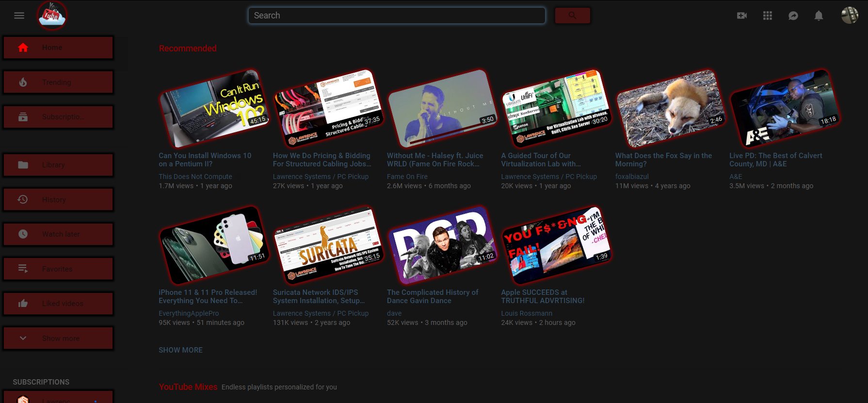
Task: Open title 'What Does the Fox Say in the Morning?'
Action: pyautogui.click(x=663, y=160)
